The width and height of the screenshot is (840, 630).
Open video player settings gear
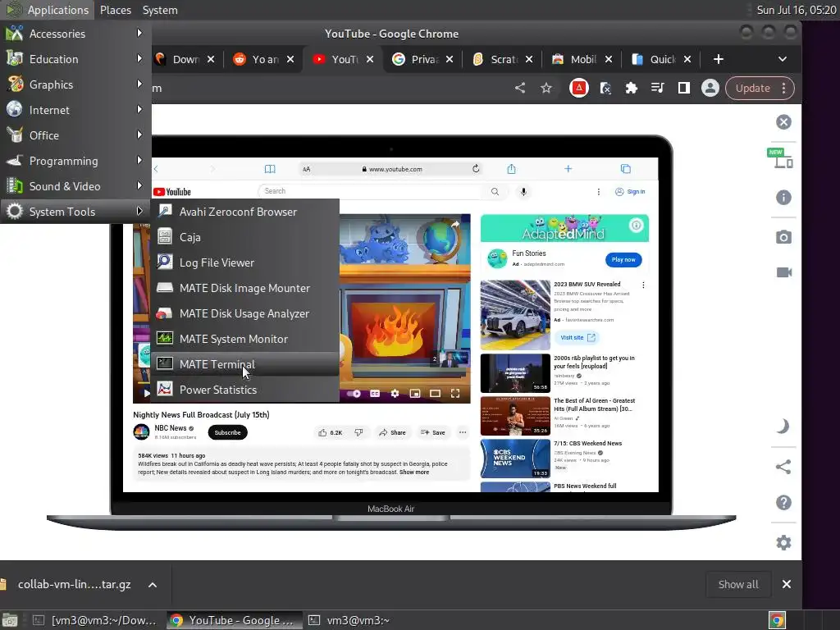[x=395, y=394]
